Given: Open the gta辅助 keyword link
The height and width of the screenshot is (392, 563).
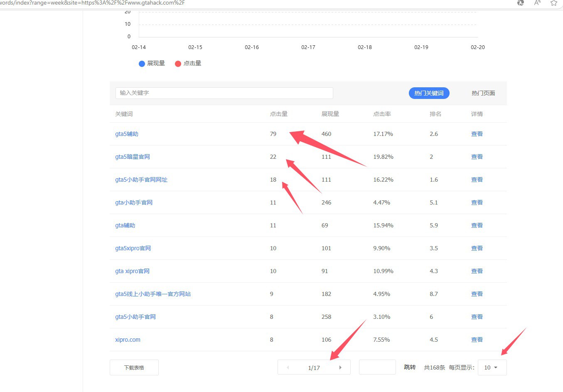Looking at the screenshot, I should [125, 225].
